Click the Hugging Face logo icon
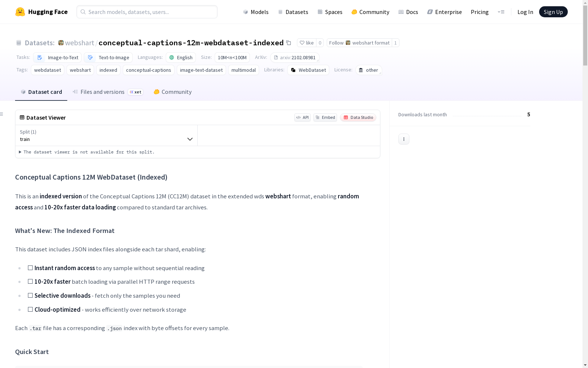This screenshot has height=368, width=588. pos(20,12)
